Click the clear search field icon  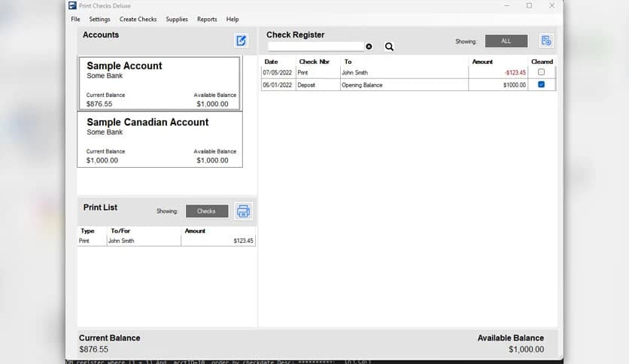[369, 47]
